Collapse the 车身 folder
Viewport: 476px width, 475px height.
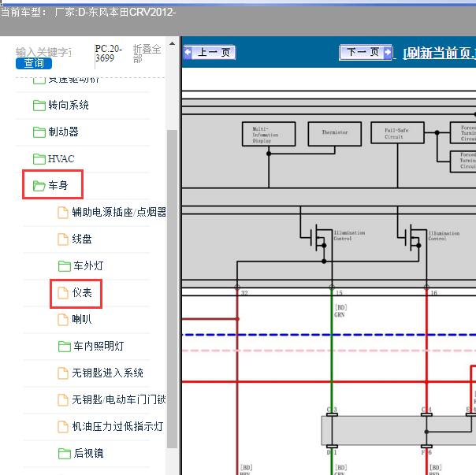click(x=58, y=185)
